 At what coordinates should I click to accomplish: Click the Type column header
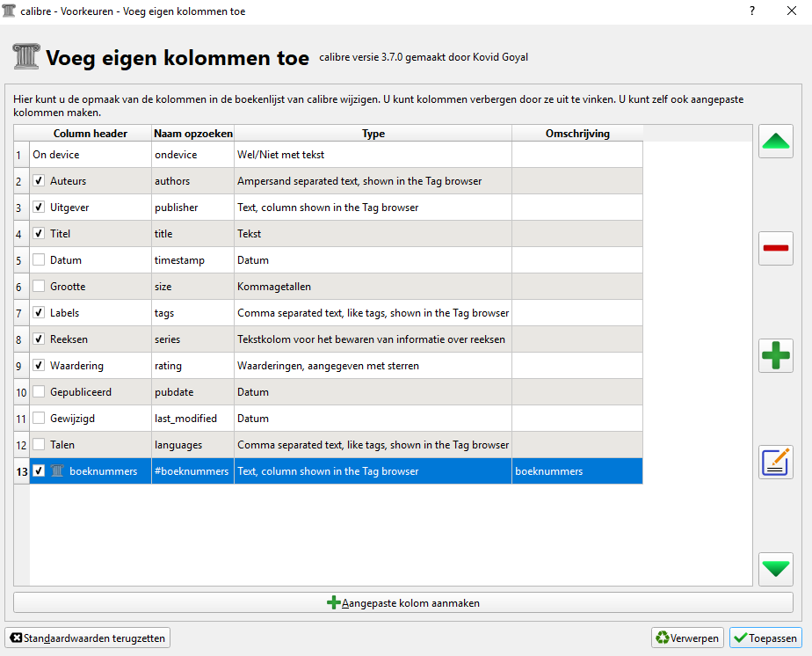click(373, 134)
